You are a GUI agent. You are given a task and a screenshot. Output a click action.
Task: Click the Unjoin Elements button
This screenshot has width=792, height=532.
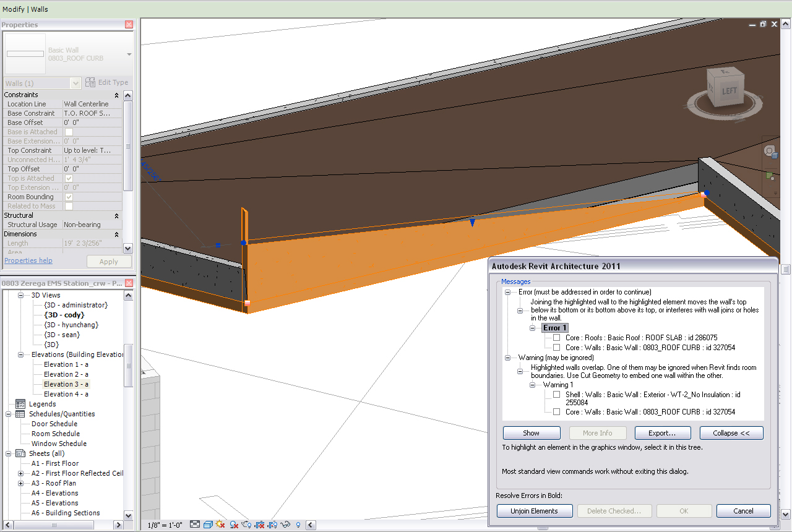coord(533,511)
